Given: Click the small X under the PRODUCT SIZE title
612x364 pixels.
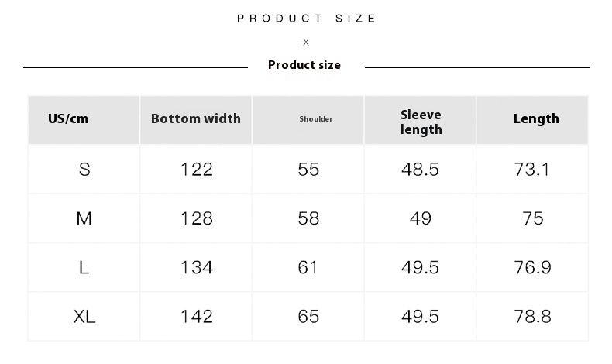Looking at the screenshot, I should tap(306, 43).
